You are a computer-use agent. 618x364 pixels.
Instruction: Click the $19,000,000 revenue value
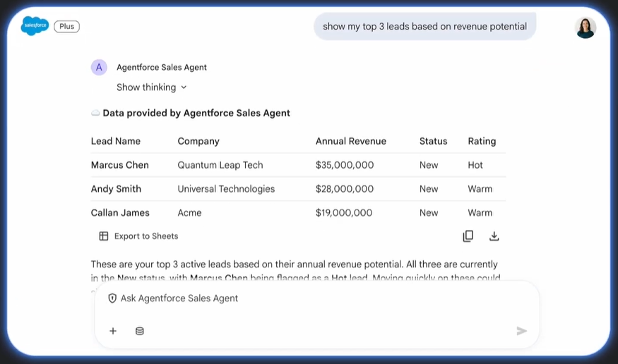click(344, 213)
